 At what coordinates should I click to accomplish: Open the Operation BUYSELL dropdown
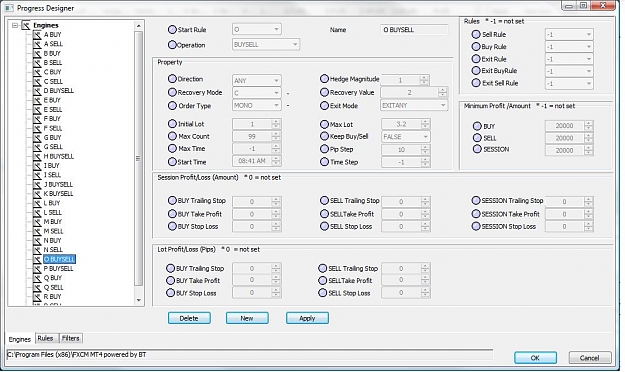(266, 45)
